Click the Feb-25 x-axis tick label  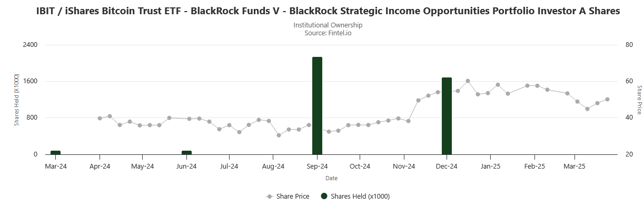pyautogui.click(x=534, y=166)
